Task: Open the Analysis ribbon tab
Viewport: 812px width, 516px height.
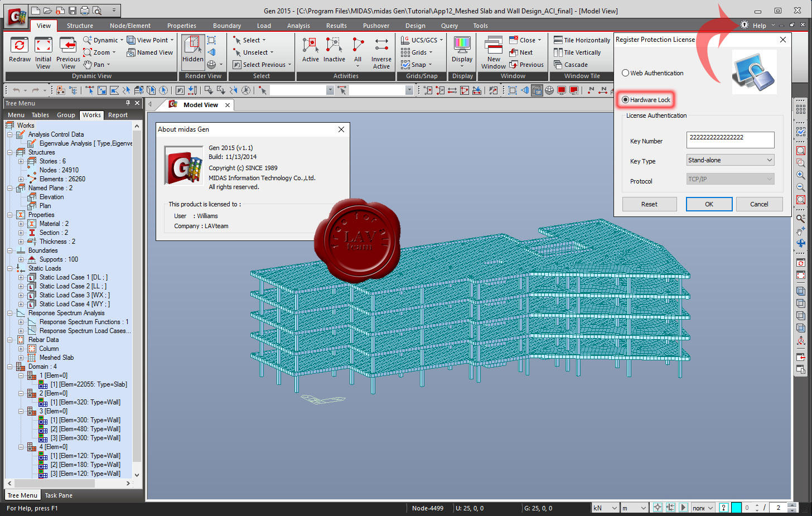Action: [x=298, y=26]
